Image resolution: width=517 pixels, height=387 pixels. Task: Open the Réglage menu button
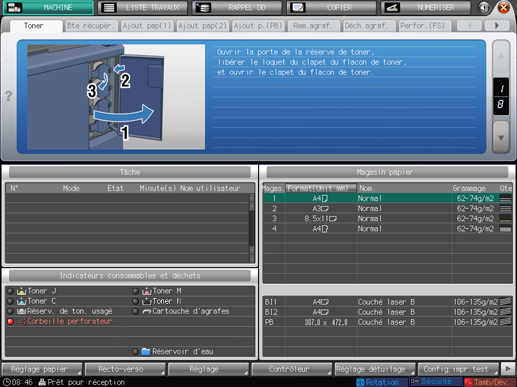[x=208, y=369]
